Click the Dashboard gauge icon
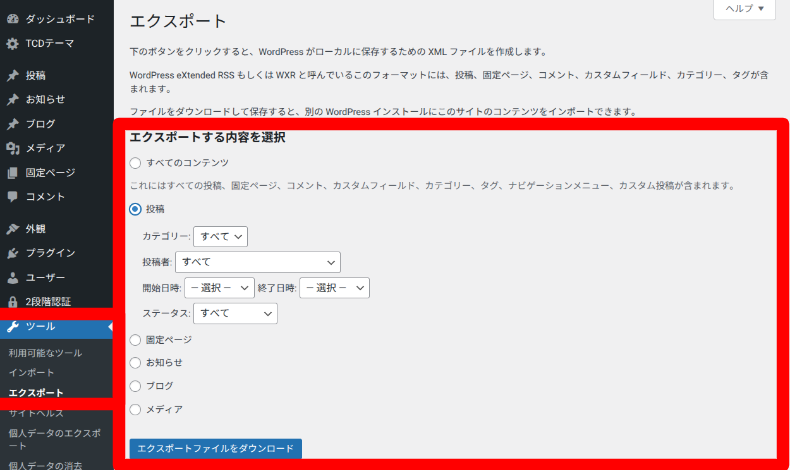 pos(13,19)
